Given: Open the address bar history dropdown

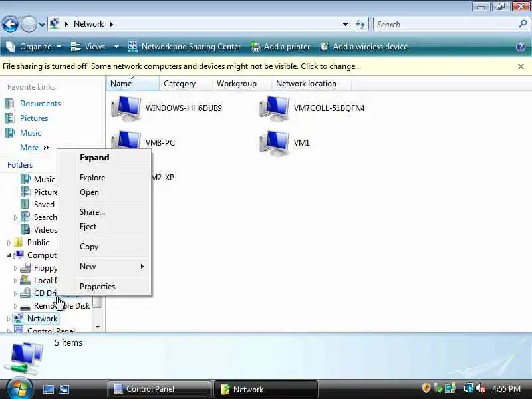Looking at the screenshot, I should click(345, 24).
